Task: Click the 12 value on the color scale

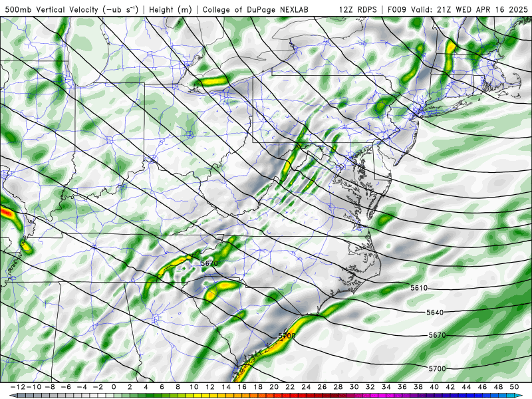Action: 210,387
